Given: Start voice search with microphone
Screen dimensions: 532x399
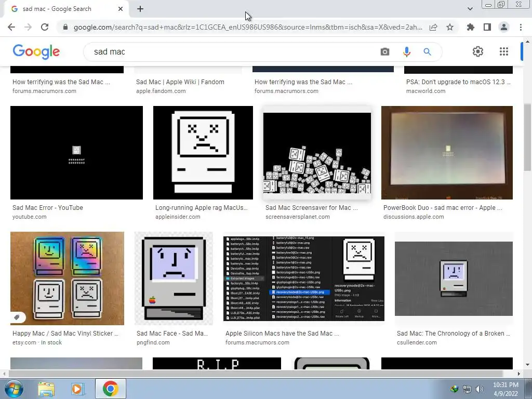Looking at the screenshot, I should [406, 51].
